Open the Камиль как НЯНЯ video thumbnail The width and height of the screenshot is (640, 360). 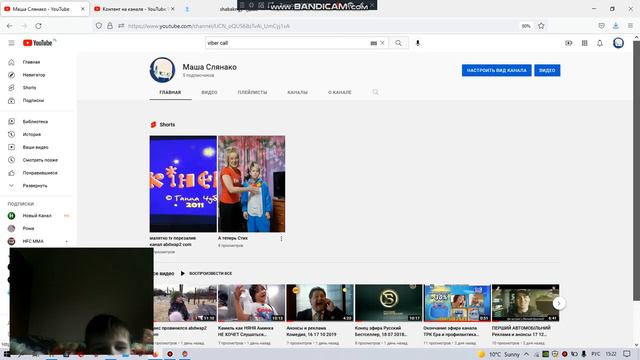point(251,303)
